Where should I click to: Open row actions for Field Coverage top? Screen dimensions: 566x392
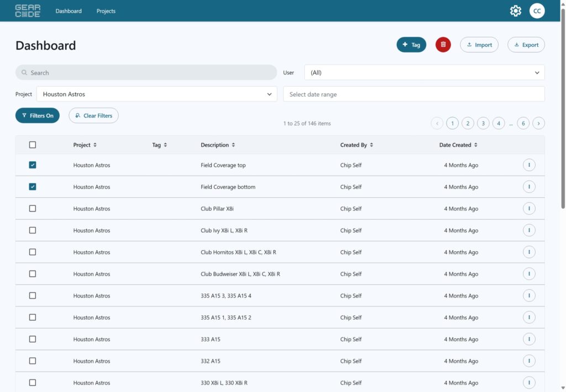pyautogui.click(x=529, y=165)
